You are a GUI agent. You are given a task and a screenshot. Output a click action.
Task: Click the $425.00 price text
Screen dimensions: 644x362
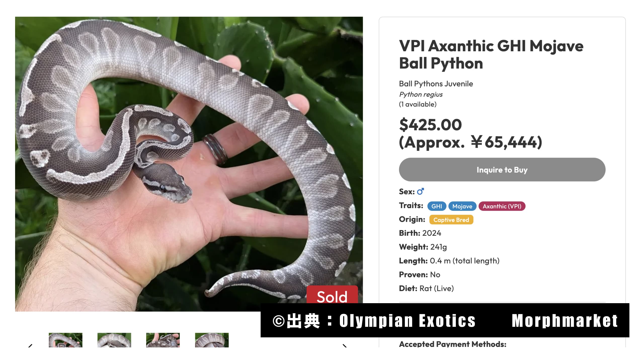430,125
